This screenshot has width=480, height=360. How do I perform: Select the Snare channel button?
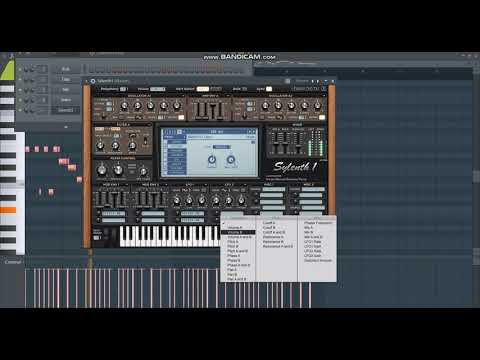66,100
